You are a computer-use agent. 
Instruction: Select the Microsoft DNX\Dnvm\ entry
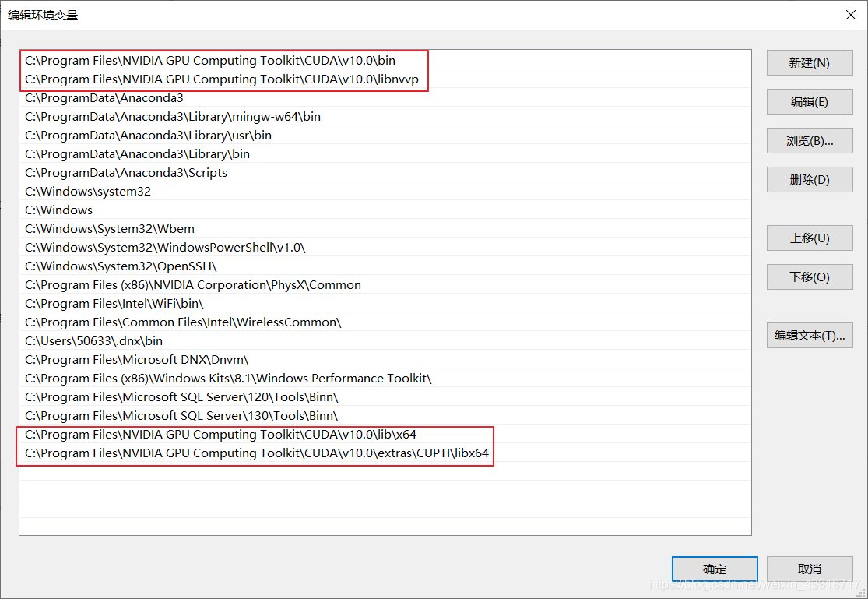click(x=385, y=360)
